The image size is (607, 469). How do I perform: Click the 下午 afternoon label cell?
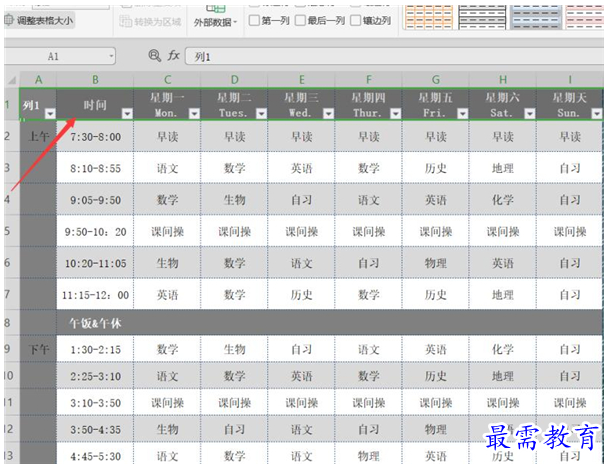[38, 349]
